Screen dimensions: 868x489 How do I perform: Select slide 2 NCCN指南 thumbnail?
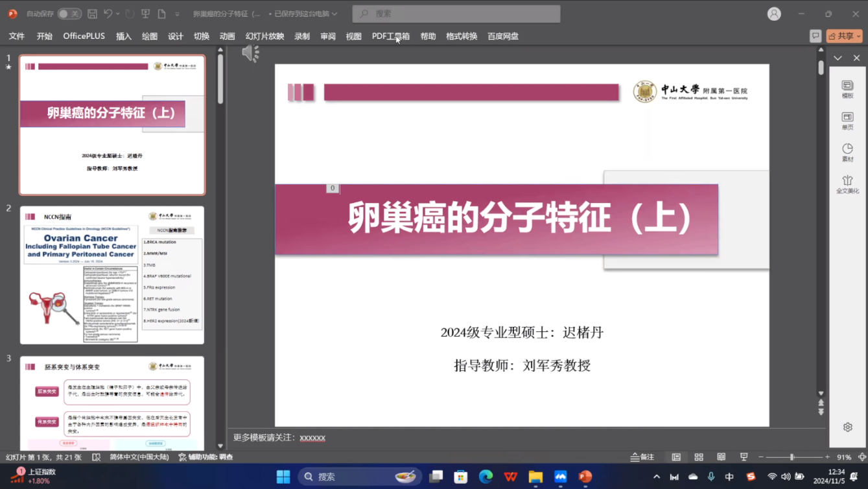(x=112, y=275)
